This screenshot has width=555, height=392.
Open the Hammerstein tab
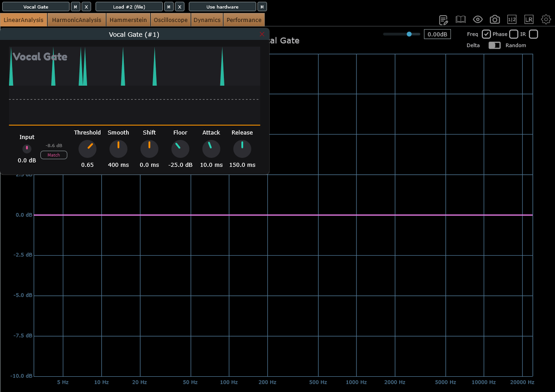(128, 20)
